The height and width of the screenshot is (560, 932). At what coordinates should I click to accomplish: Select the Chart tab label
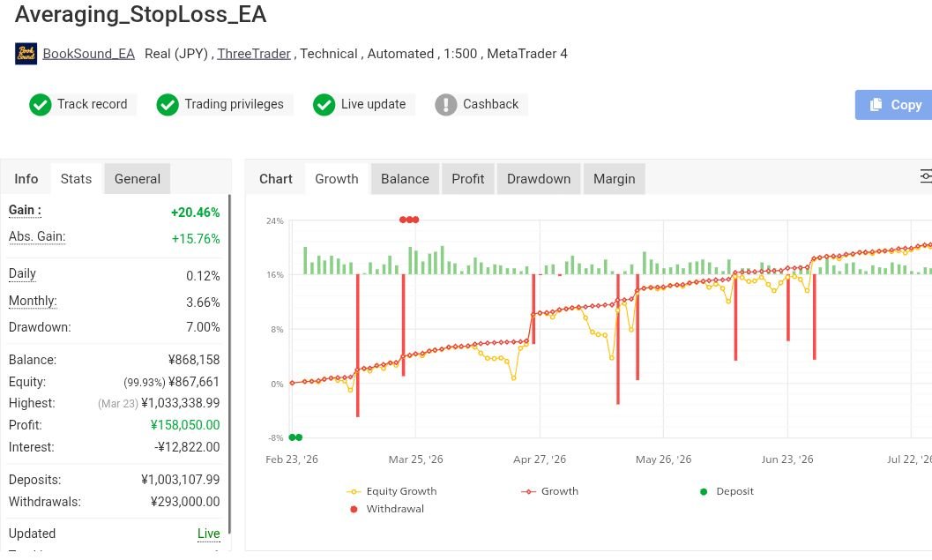[x=276, y=179]
